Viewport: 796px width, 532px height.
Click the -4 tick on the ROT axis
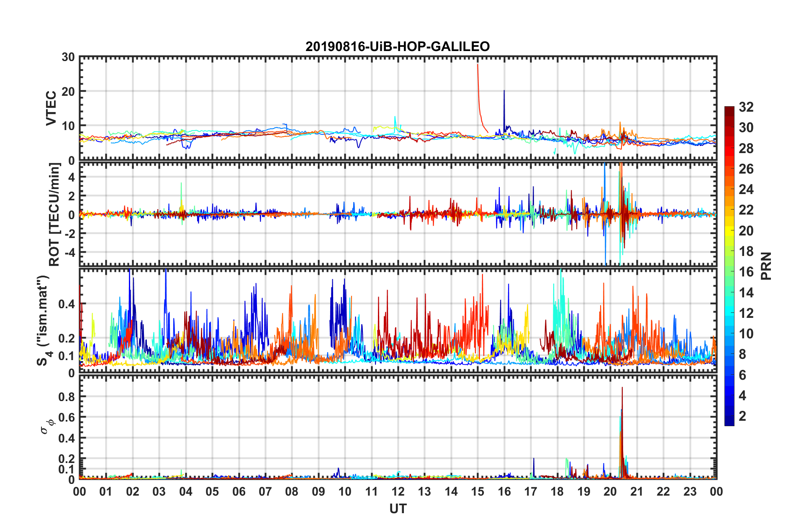(68, 253)
